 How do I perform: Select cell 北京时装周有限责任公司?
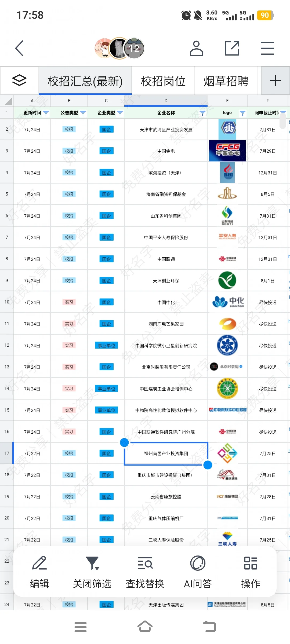pyautogui.click(x=166, y=367)
